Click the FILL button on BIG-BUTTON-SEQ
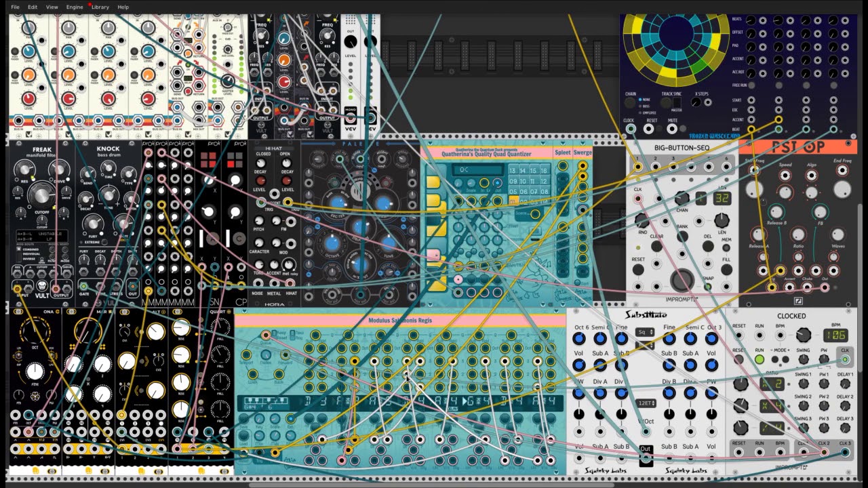This screenshot has height=488, width=868. (x=726, y=270)
